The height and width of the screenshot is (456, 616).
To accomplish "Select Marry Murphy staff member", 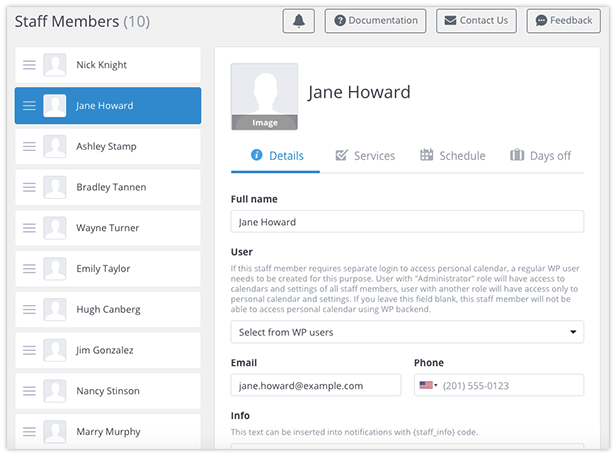I will click(108, 432).
